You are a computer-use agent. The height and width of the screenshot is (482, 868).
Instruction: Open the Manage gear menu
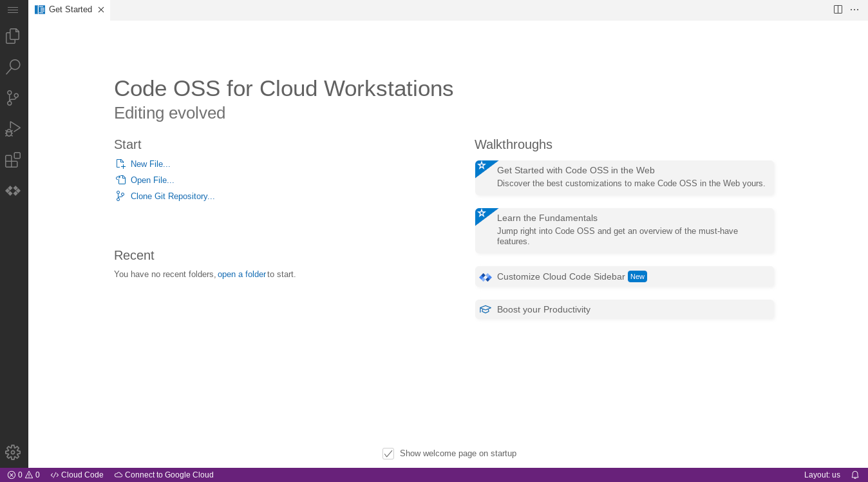[x=13, y=452]
